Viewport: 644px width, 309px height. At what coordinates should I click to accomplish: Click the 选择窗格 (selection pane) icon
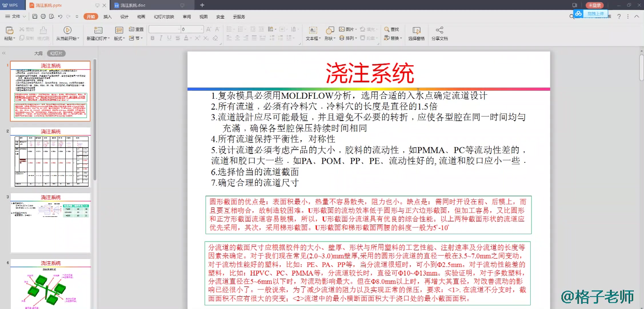click(416, 33)
